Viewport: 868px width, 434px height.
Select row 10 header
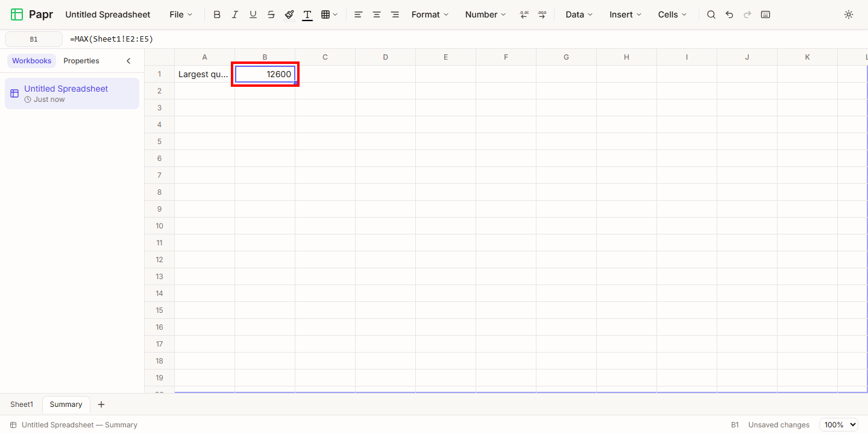(160, 226)
